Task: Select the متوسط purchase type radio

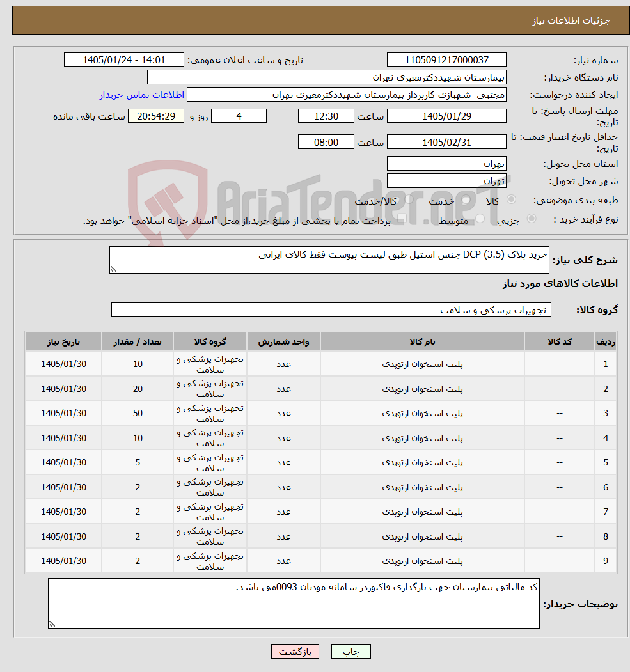Action: click(480, 219)
